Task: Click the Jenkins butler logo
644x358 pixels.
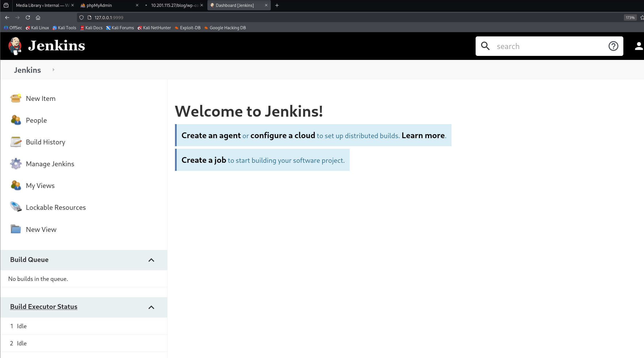Action: coord(15,46)
